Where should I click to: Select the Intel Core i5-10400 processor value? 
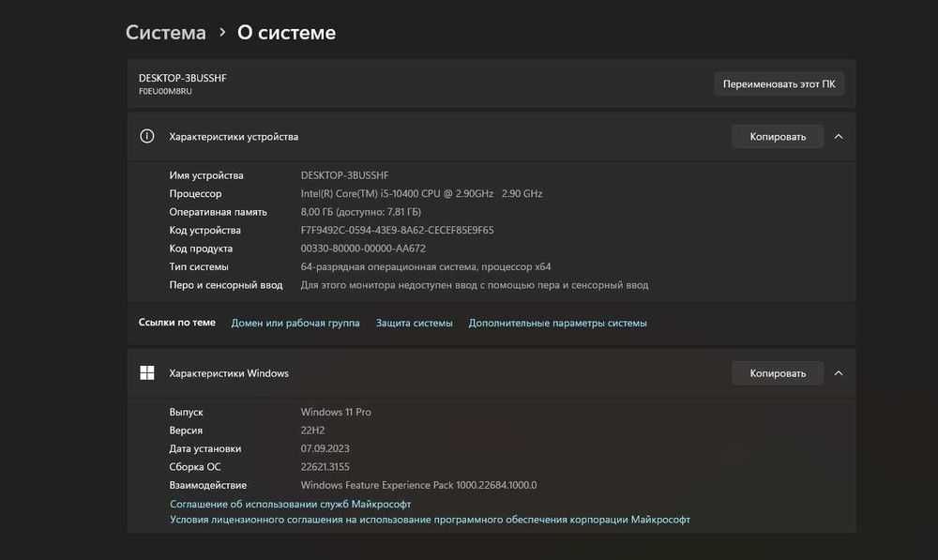point(422,193)
